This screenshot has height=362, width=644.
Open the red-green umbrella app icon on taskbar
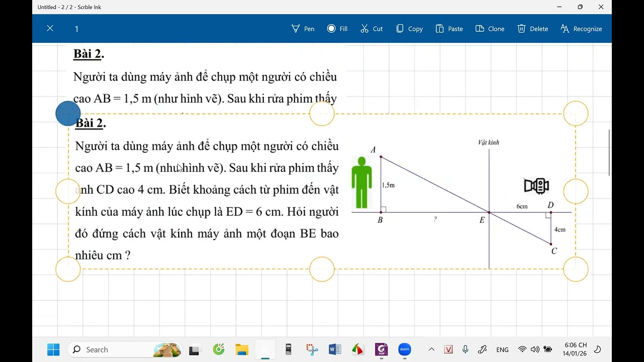[x=358, y=349]
